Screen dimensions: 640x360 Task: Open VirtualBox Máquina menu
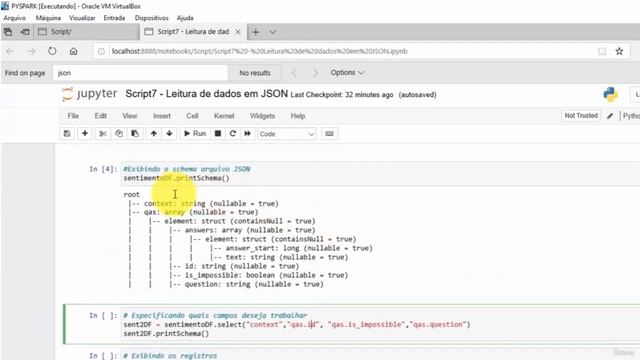coord(48,18)
